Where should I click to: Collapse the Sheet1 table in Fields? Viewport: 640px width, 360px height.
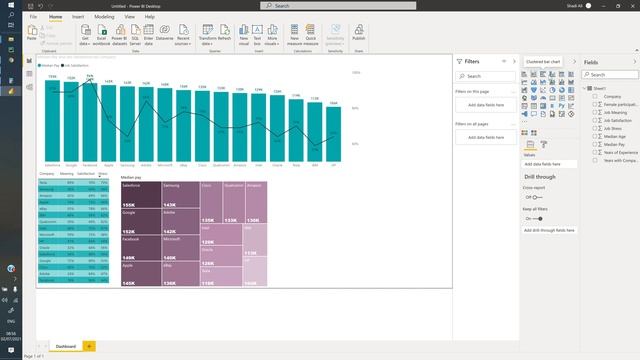(x=584, y=88)
